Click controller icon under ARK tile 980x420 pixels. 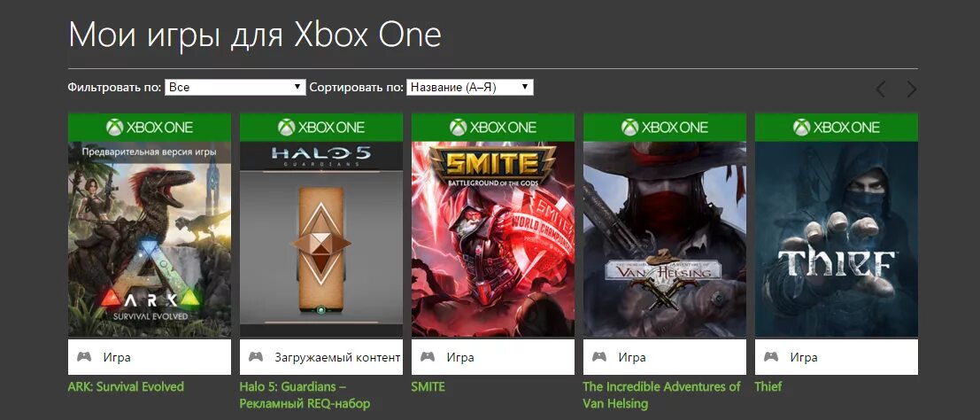(84, 357)
